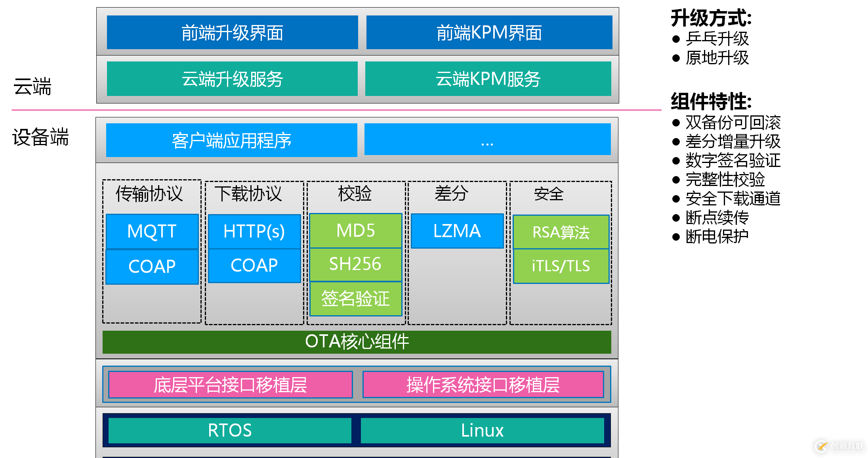Click the 创新互联 watermark logo

tap(839, 446)
